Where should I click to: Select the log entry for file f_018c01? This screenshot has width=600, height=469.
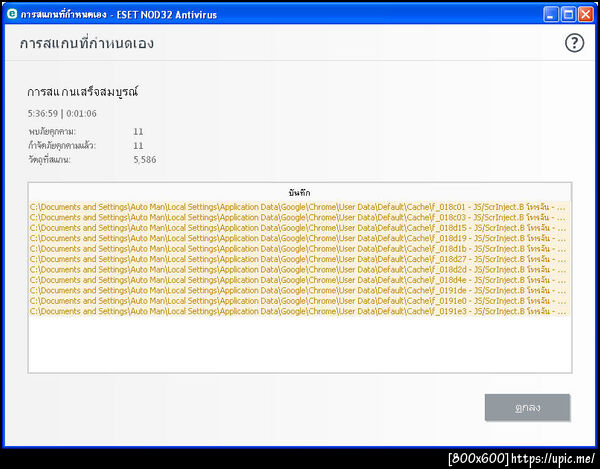pos(299,207)
